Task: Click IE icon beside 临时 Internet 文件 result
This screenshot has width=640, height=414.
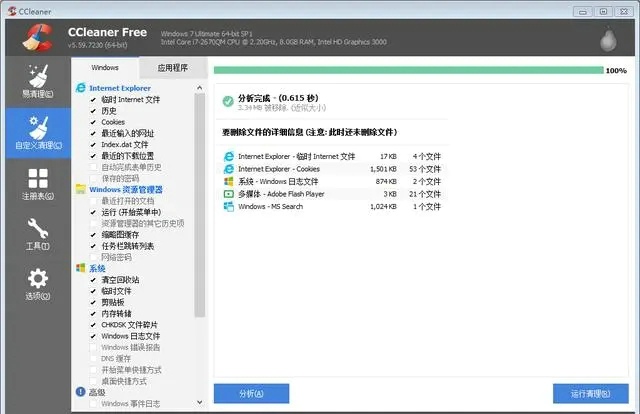Action: click(x=229, y=156)
